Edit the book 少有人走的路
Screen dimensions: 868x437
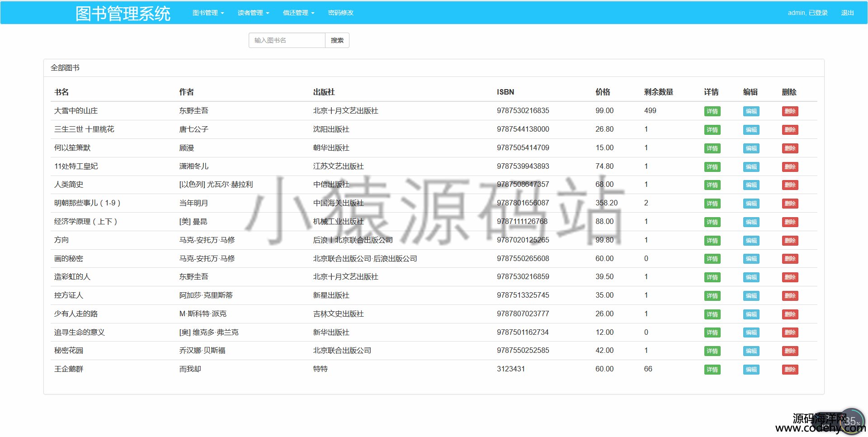(751, 314)
